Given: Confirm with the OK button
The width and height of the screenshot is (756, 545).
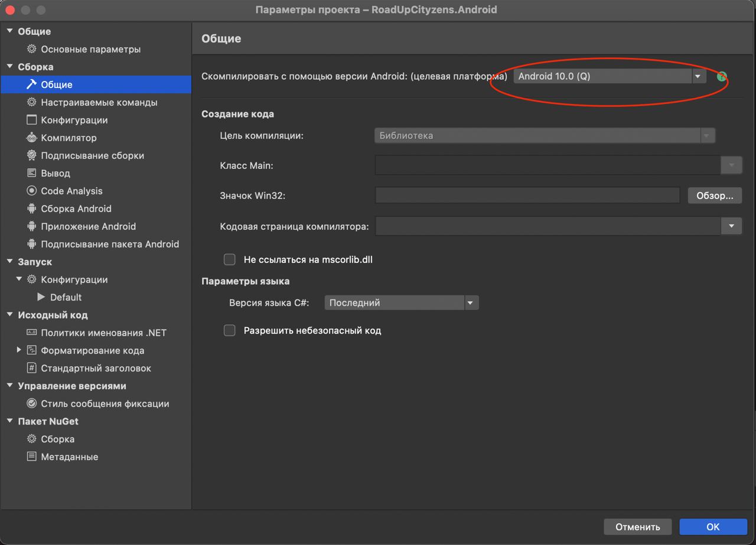Looking at the screenshot, I should coord(713,527).
